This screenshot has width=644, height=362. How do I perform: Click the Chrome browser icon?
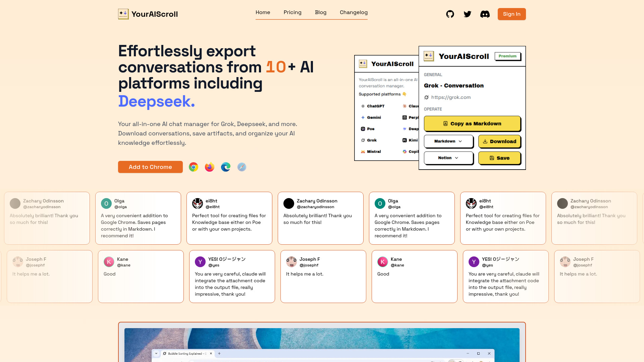[194, 167]
